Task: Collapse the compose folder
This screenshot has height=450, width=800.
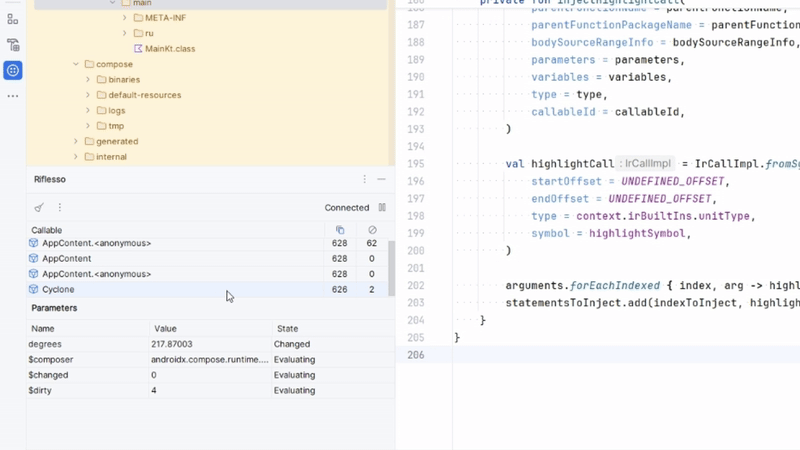Action: click(76, 64)
